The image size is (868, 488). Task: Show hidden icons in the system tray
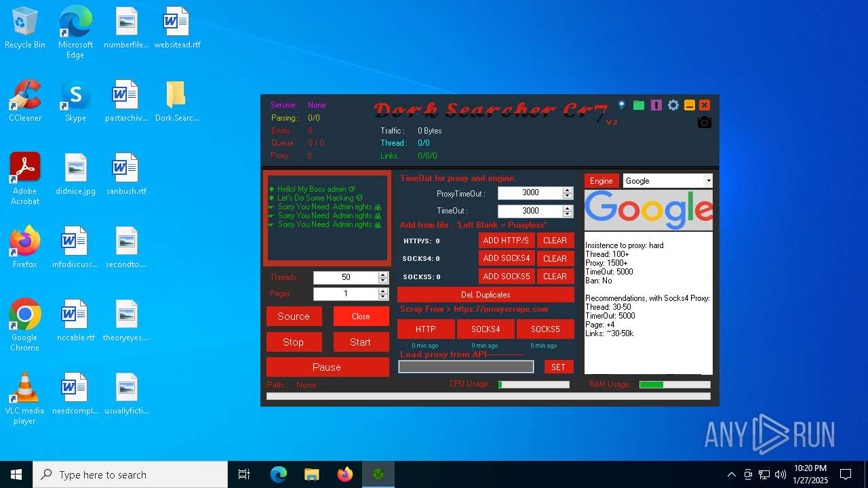click(x=731, y=474)
